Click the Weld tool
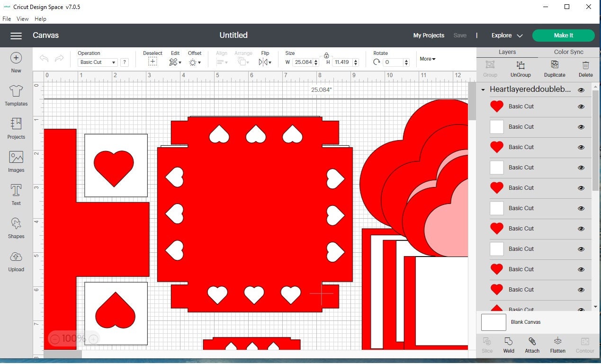This screenshot has width=601, height=364. point(509,345)
